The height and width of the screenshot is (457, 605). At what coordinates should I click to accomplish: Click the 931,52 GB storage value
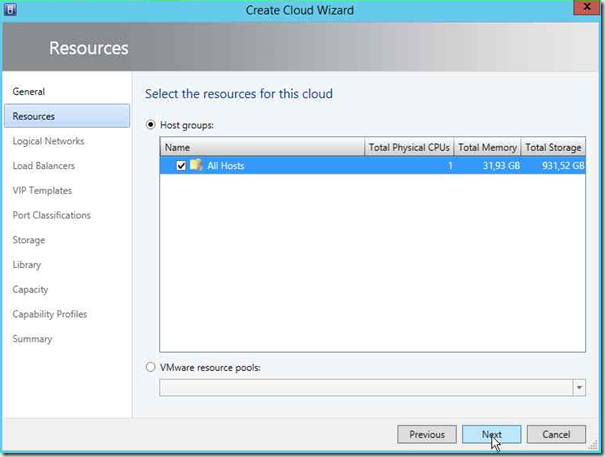pos(563,166)
